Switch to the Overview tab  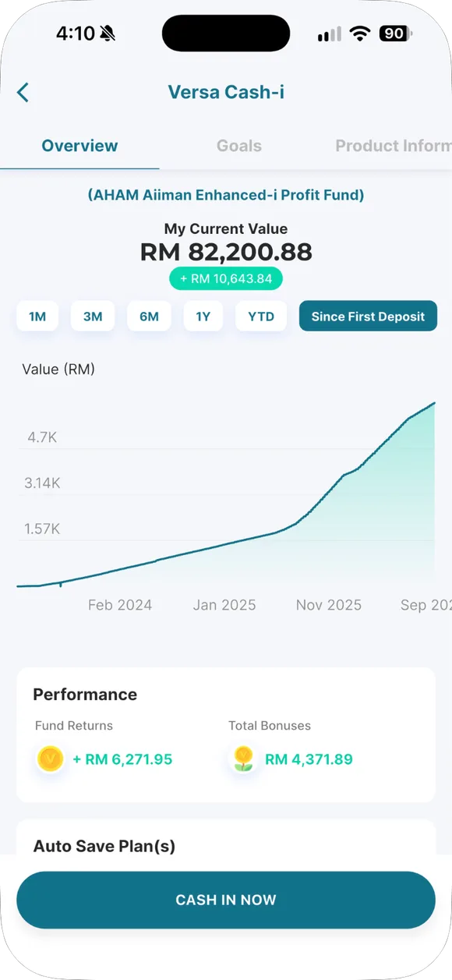click(x=79, y=146)
